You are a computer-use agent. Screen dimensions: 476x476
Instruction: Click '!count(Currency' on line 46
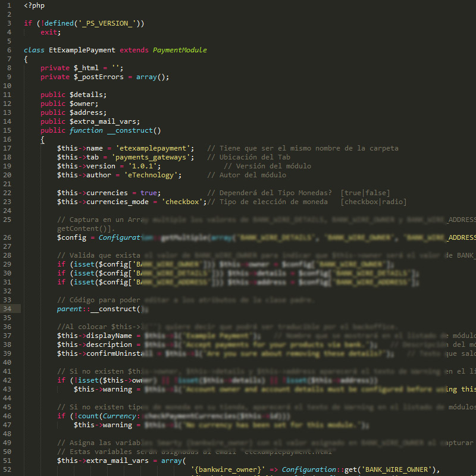pos(105,416)
